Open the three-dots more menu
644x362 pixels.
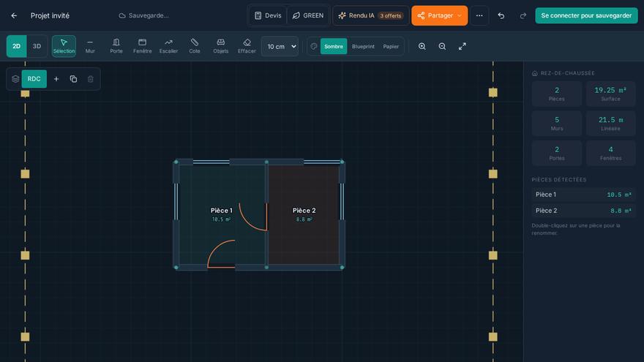point(479,15)
